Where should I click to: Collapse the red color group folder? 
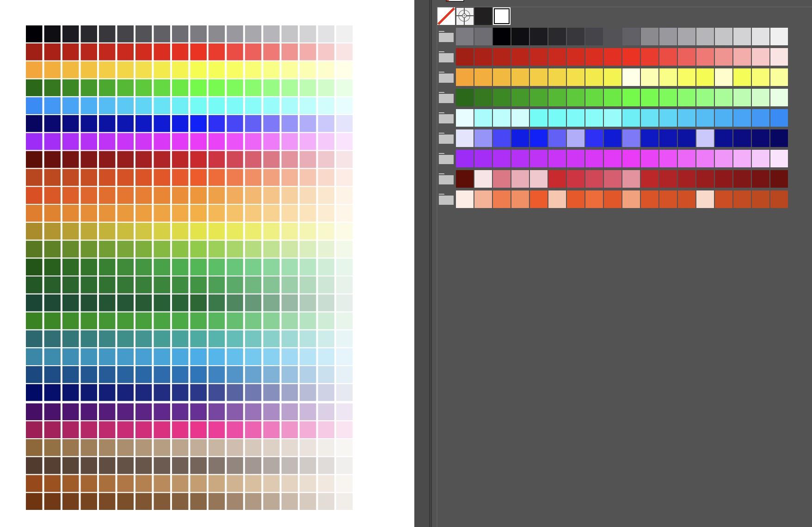(446, 56)
